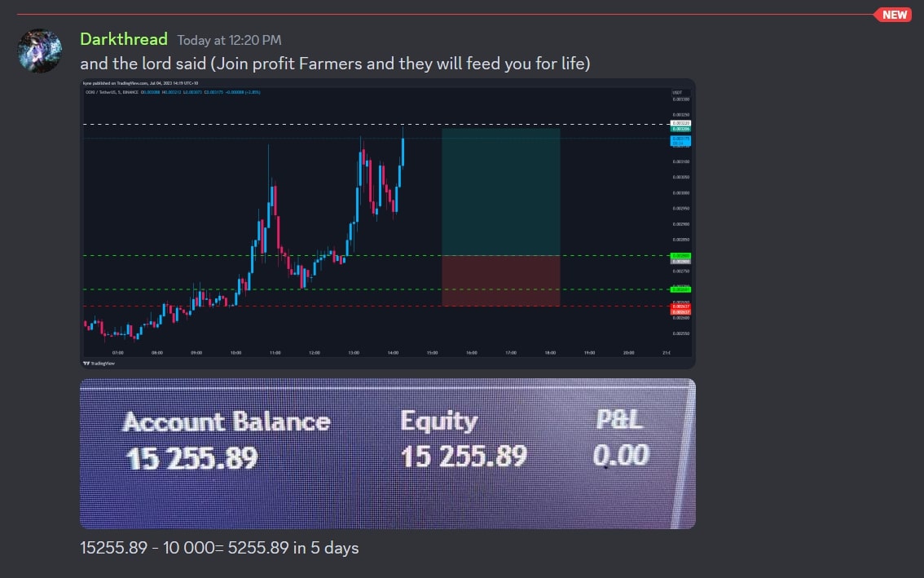
Task: Click the red NEW badge
Action: point(893,15)
